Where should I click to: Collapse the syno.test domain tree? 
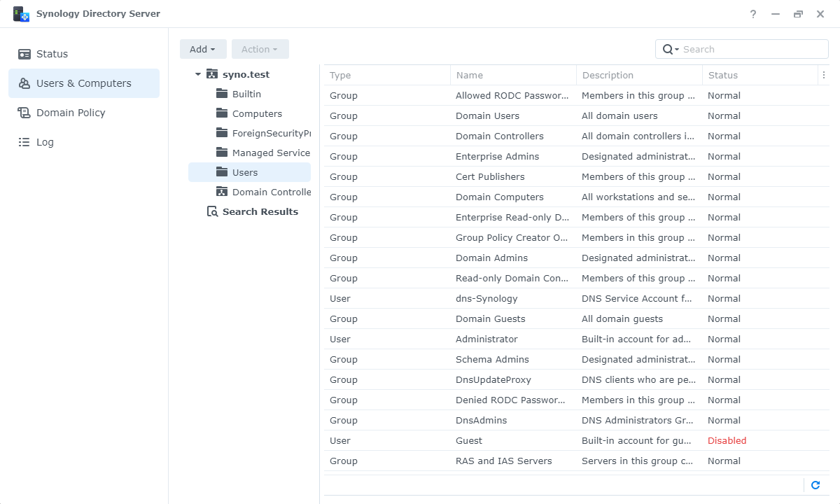pyautogui.click(x=197, y=73)
